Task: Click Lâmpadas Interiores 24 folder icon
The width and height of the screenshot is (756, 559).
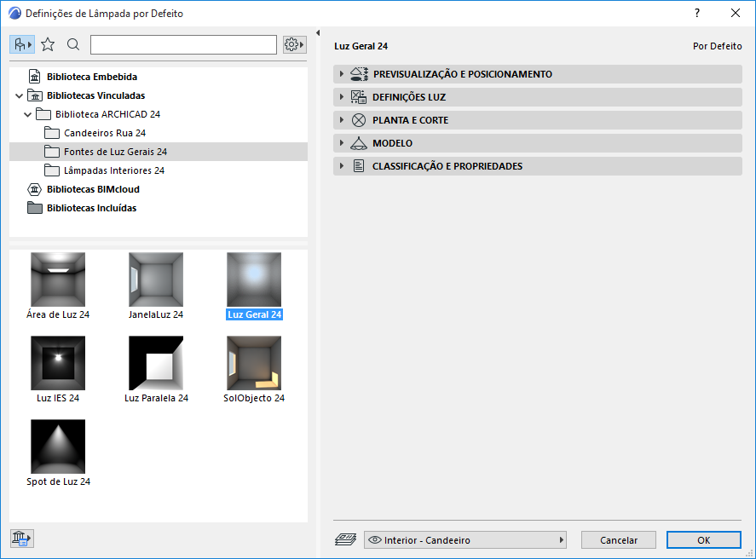Action: 52,170
